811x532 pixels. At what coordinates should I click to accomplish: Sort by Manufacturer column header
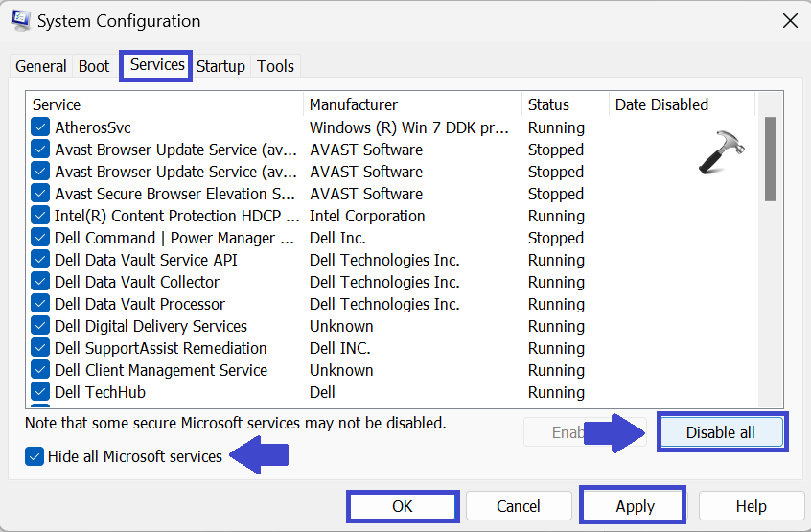(412, 104)
